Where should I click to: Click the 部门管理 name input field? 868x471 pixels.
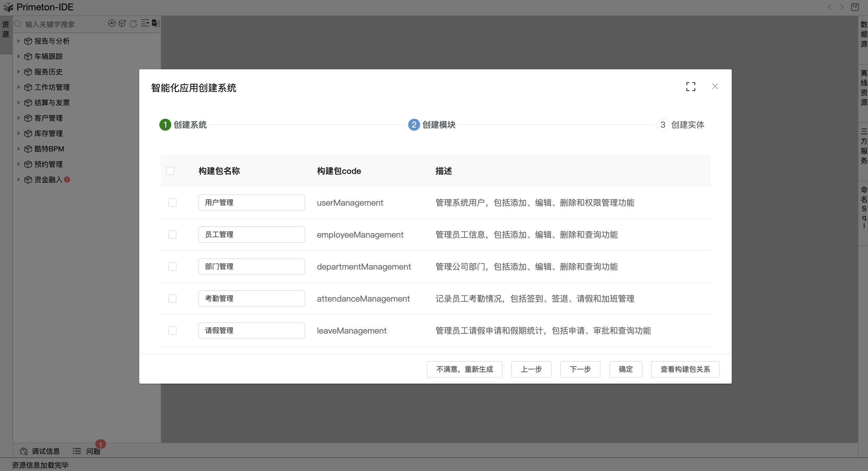(252, 267)
